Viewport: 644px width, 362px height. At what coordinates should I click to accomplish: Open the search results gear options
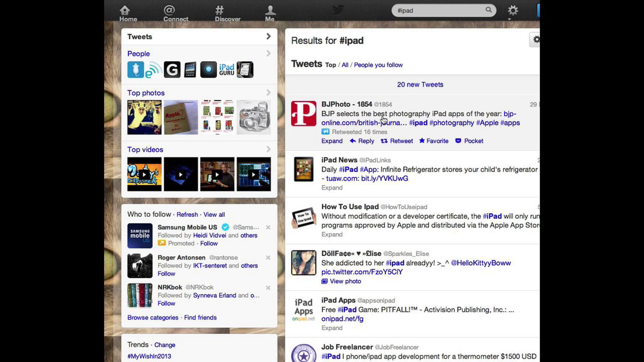click(535, 40)
